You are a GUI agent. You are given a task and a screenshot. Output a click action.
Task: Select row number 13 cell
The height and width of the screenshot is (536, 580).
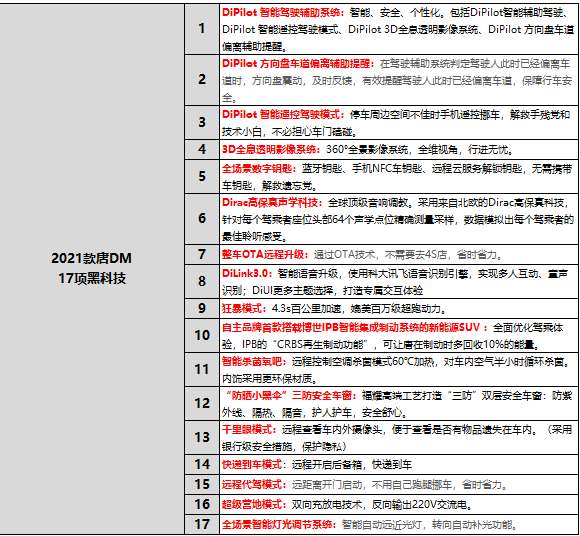(202, 437)
